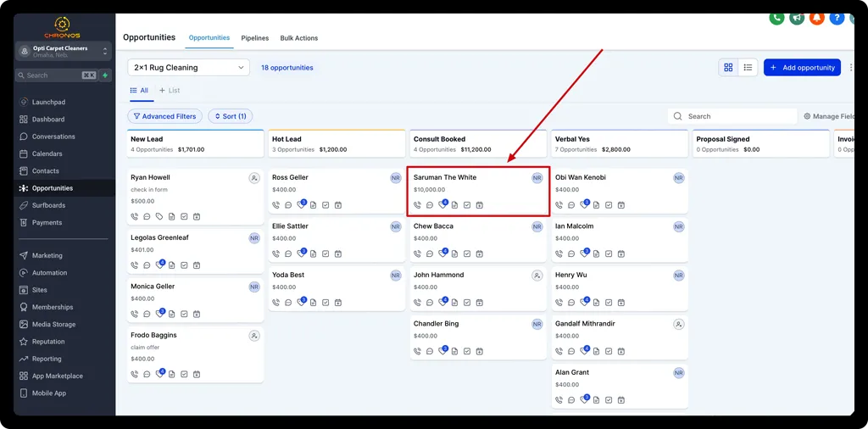This screenshot has height=429, width=868.
Task: Switch to the board grid view
Action: click(x=728, y=68)
